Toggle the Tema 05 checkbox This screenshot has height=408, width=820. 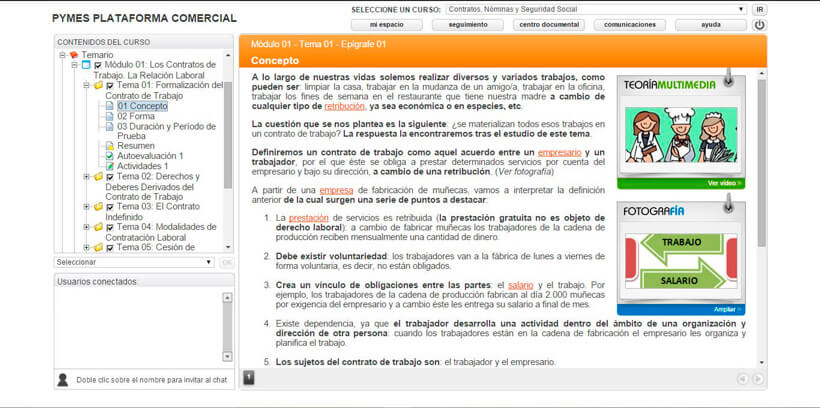(x=110, y=248)
